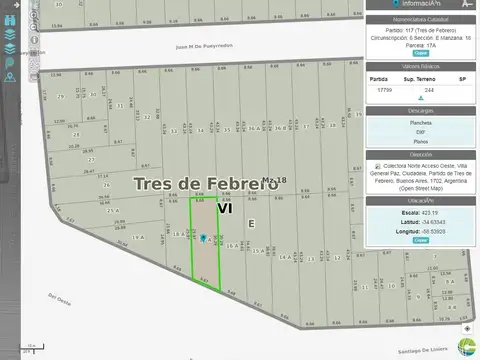Screen dimensions: 480x360
Task: Select parcel 31 on the map
Action: tap(120, 106)
